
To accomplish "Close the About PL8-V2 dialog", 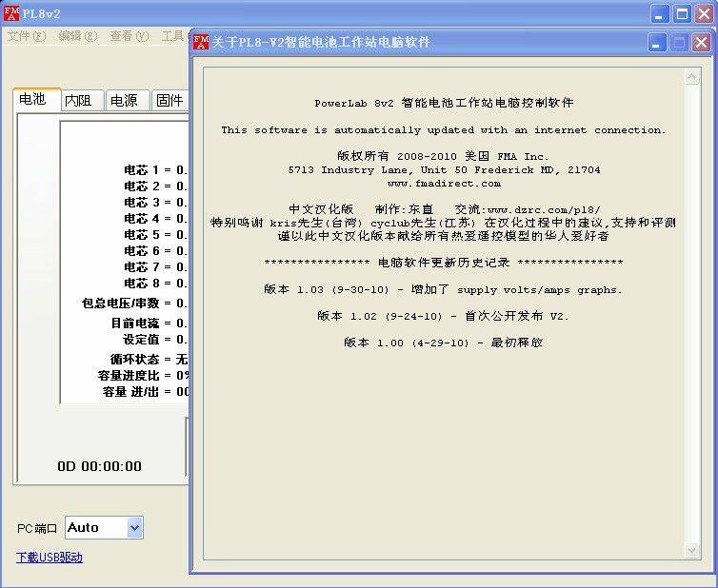I will tap(701, 43).
